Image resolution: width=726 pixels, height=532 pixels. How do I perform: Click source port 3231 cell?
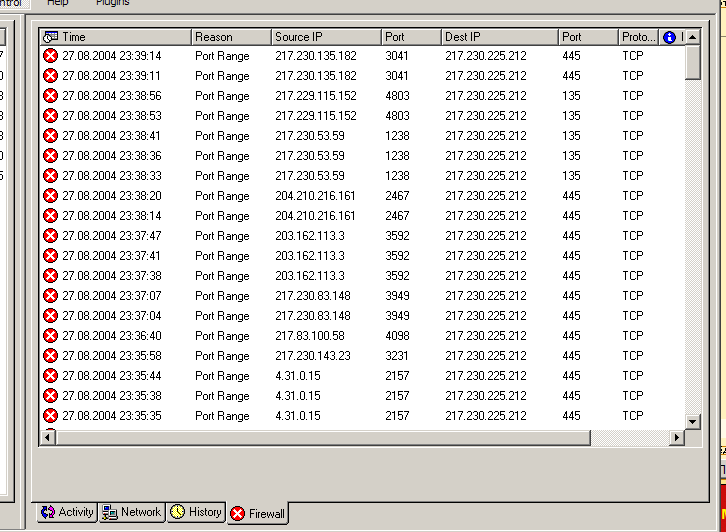[397, 356]
